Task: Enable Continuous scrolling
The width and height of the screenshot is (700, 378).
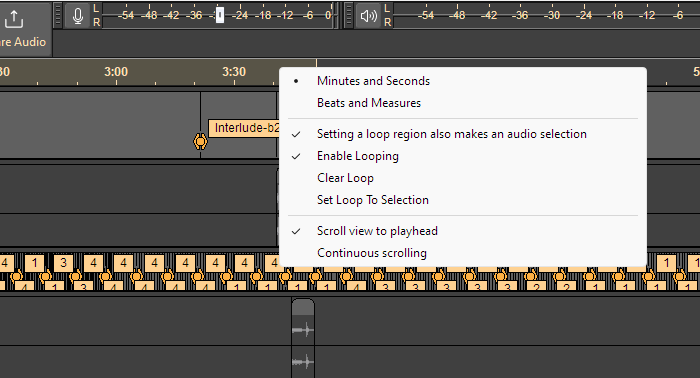Action: (x=462, y=253)
